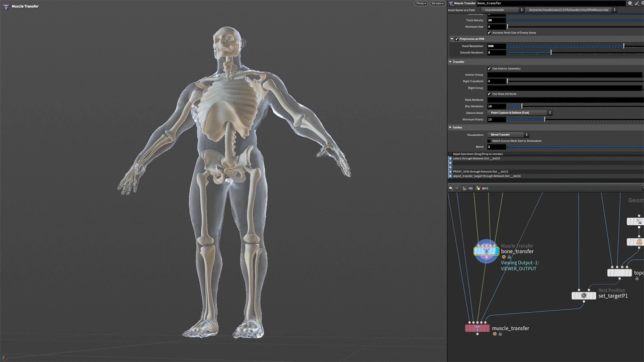
Task: Click the PROXY_SKIN input operator icon
Action: tap(450, 171)
